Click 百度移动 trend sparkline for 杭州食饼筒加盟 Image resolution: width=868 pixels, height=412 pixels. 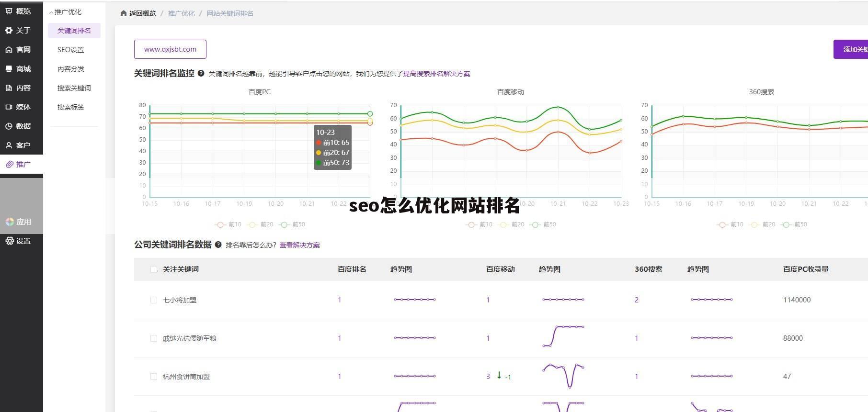[x=563, y=376]
